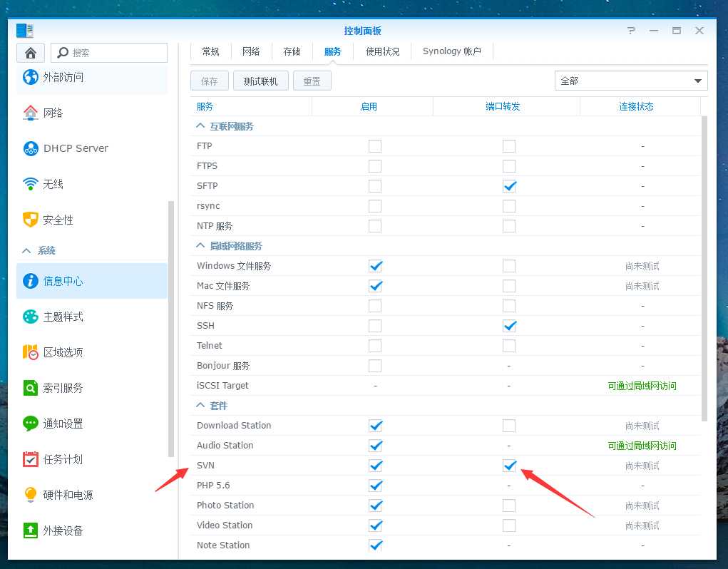Disable SSH port forwarding checkbox

tap(509, 326)
